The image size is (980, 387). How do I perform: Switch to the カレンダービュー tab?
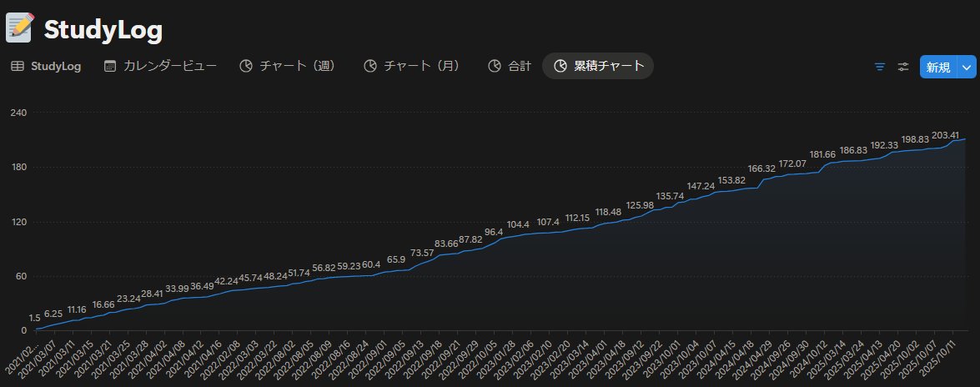tap(161, 66)
